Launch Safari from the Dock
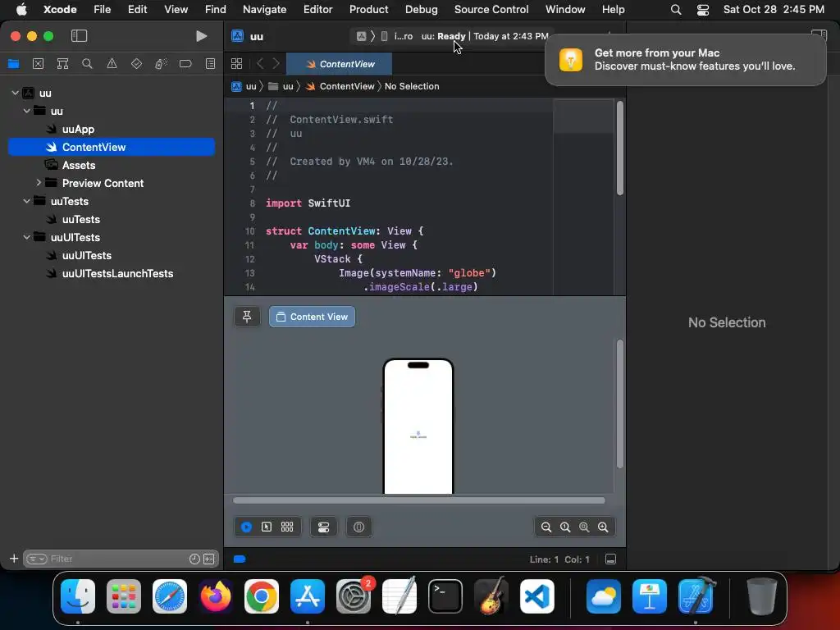The height and width of the screenshot is (630, 840). point(170,596)
